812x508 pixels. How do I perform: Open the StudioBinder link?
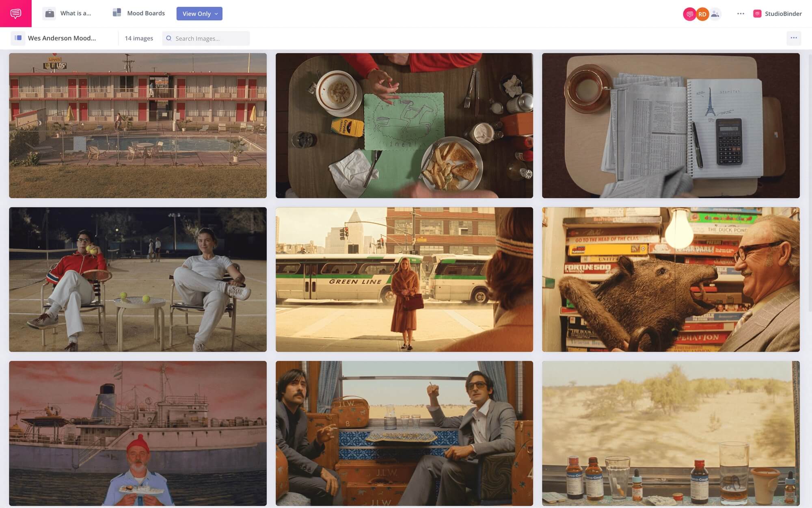(783, 13)
